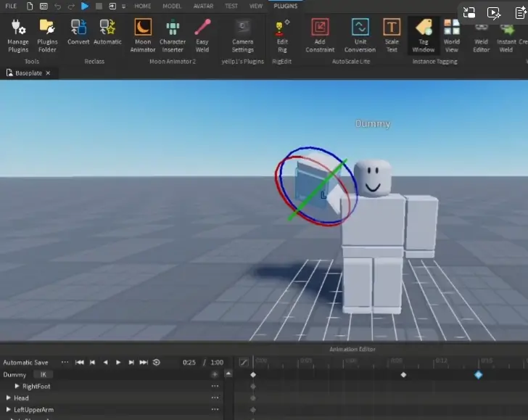Open the Plugins Folder
This screenshot has height=420, width=528.
pos(47,36)
